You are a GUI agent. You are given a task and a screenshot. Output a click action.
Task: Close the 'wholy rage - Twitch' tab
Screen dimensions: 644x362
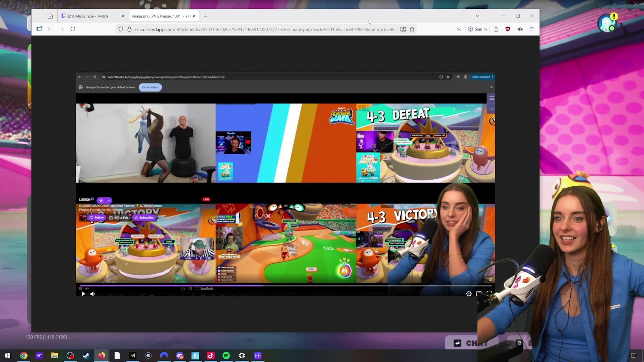[x=123, y=16]
